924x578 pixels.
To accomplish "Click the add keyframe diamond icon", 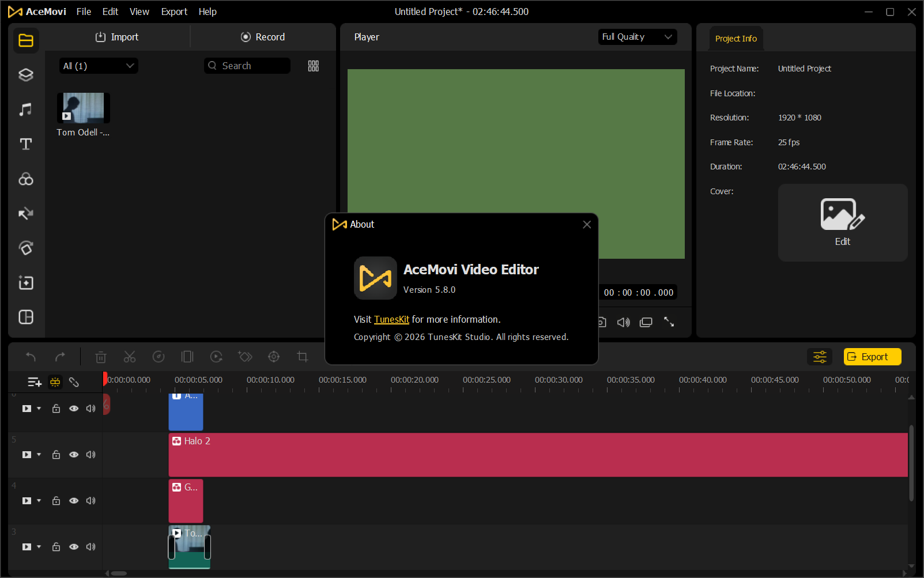I will click(245, 357).
